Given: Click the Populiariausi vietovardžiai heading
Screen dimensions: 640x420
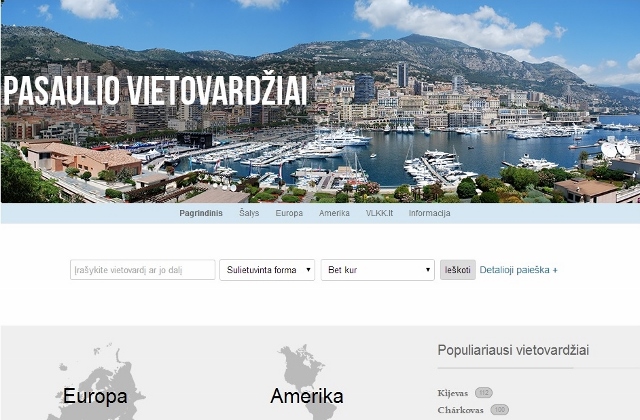Looking at the screenshot, I should [x=513, y=350].
